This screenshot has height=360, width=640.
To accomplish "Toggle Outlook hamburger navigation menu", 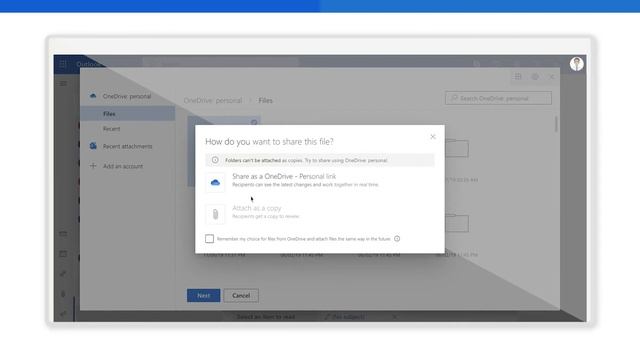I will (x=63, y=83).
